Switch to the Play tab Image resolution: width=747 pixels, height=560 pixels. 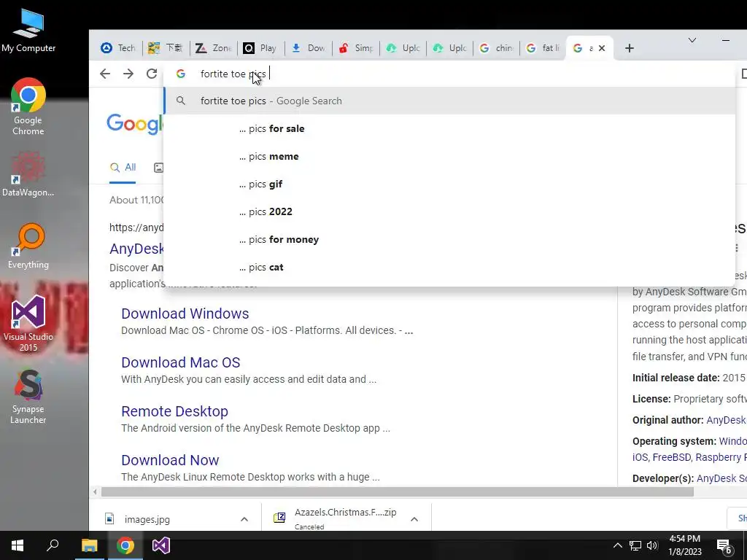pyautogui.click(x=260, y=48)
